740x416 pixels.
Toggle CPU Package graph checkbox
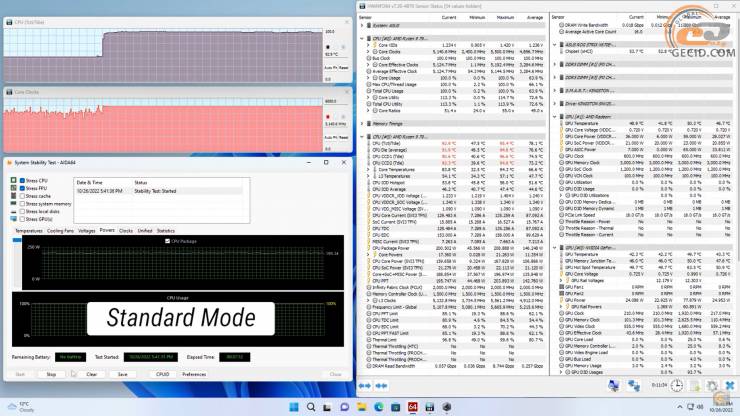tap(167, 241)
